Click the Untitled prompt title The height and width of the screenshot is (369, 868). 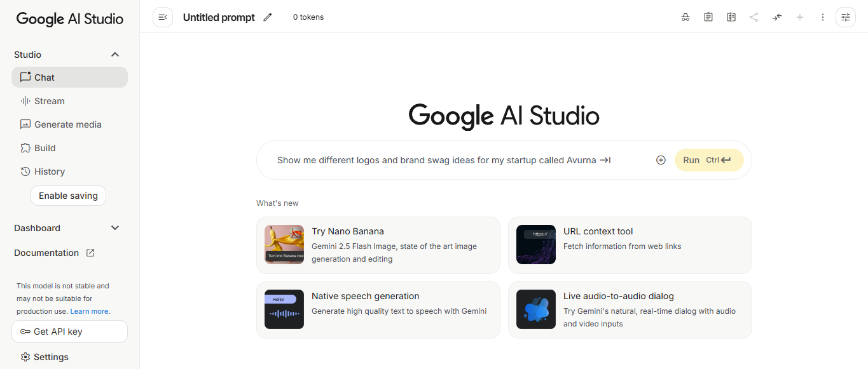[x=219, y=17]
